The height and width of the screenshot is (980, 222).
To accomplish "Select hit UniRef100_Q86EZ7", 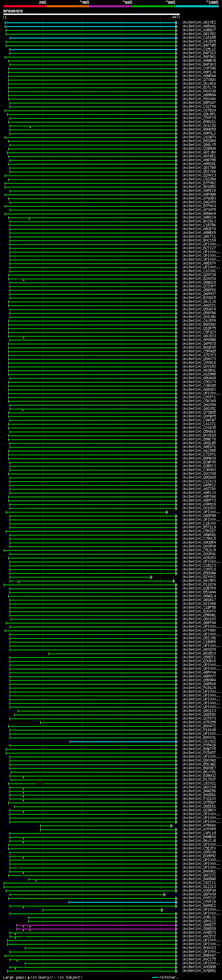I will [x=199, y=925].
